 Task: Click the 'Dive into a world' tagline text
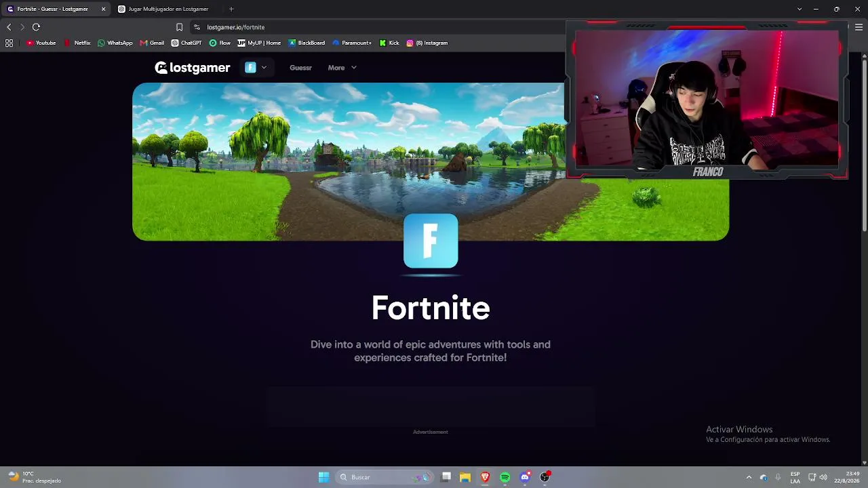tap(431, 351)
